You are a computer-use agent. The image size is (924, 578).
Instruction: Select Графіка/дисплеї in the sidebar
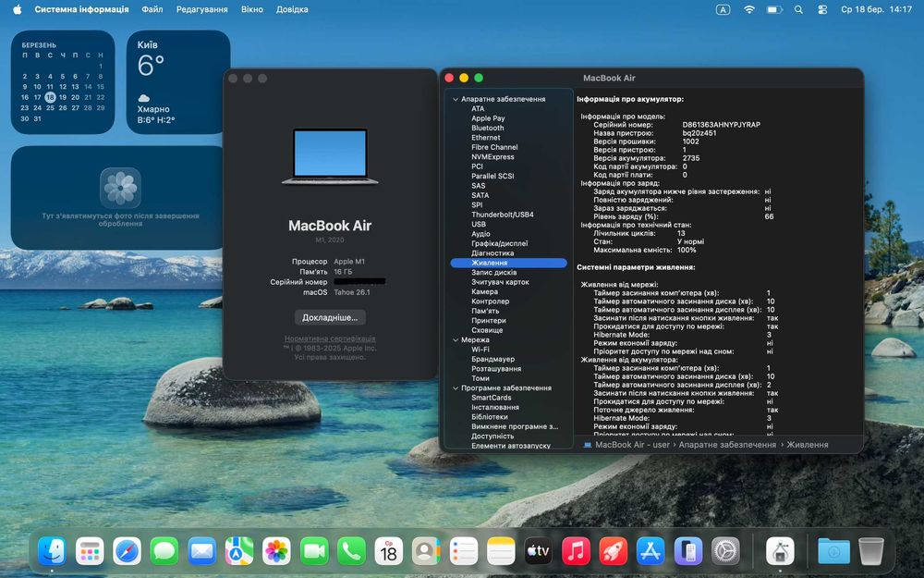[x=499, y=243]
